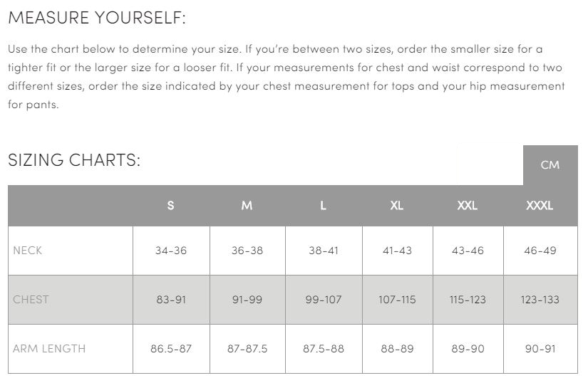Click arm length 87.5-88 cell
This screenshot has height=383, width=588.
point(324,349)
